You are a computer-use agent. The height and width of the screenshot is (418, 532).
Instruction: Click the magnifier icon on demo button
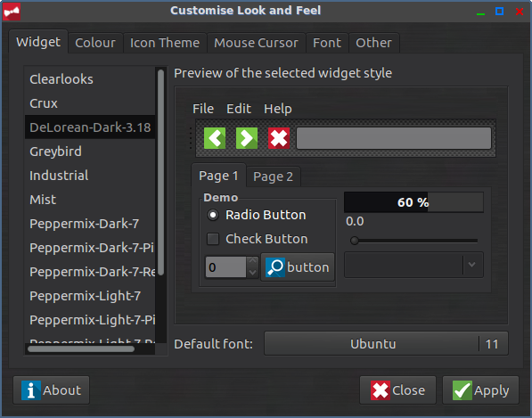(x=275, y=267)
